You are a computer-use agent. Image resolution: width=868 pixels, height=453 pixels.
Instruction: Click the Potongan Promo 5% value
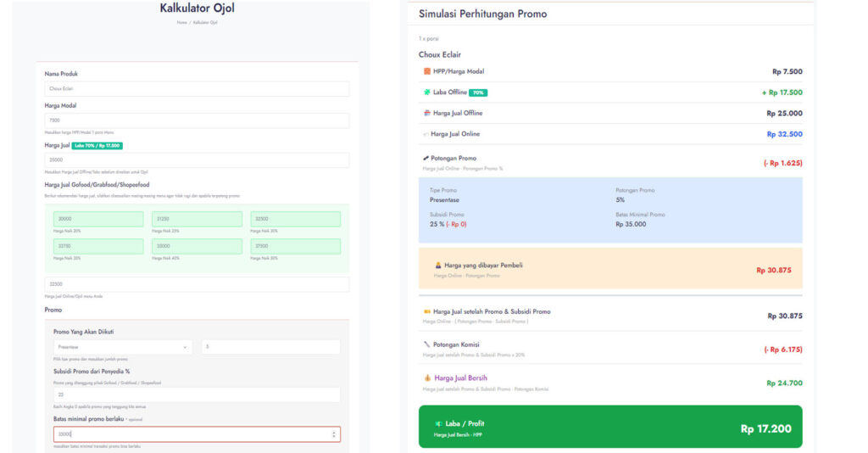(620, 200)
